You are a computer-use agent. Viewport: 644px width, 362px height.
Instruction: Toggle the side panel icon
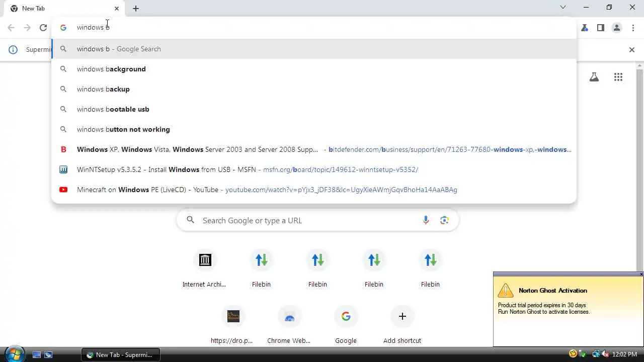point(600,28)
